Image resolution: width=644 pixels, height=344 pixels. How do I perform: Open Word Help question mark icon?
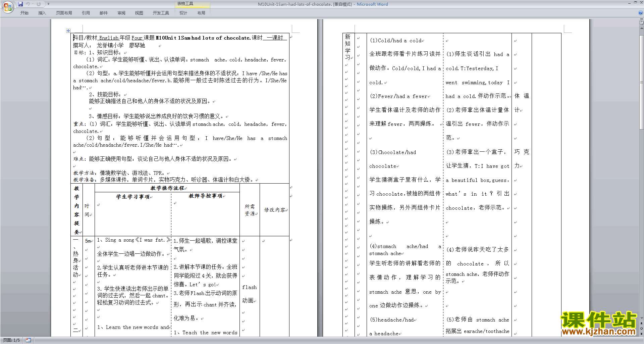click(641, 13)
